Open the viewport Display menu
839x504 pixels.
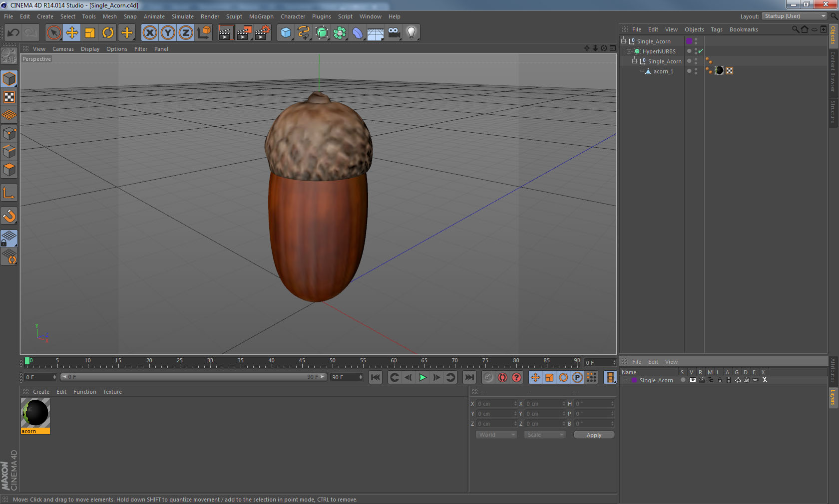(90, 49)
